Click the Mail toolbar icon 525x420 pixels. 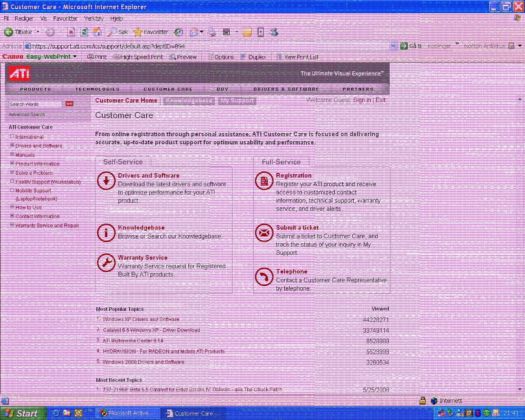(193, 32)
